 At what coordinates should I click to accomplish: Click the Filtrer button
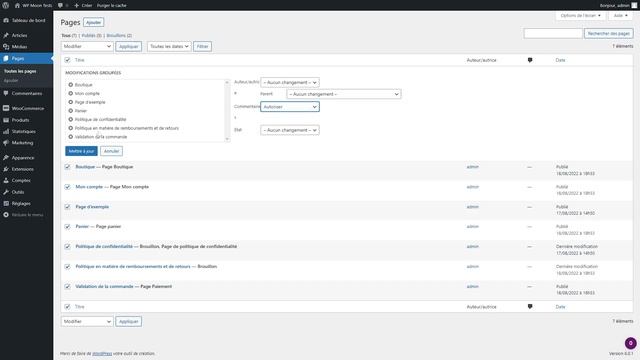(202, 47)
